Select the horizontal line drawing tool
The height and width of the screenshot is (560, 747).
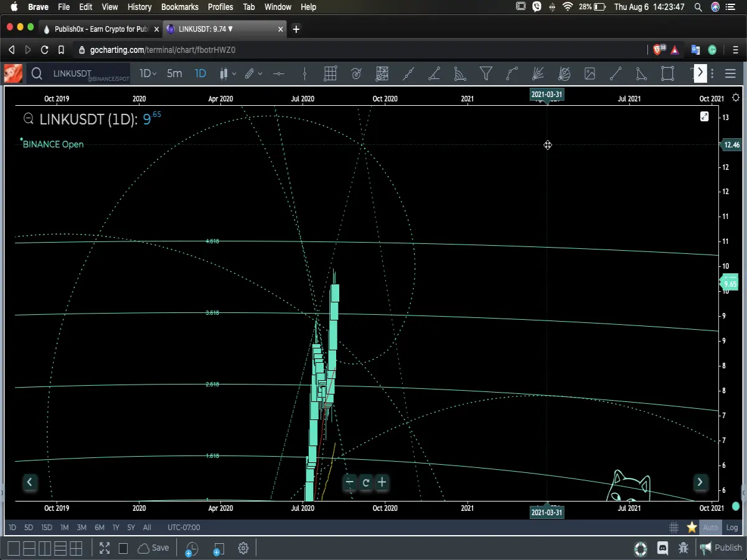click(x=278, y=73)
